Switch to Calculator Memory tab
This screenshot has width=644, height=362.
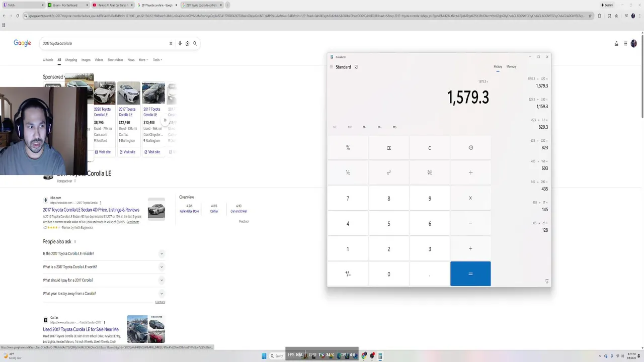coord(511,67)
